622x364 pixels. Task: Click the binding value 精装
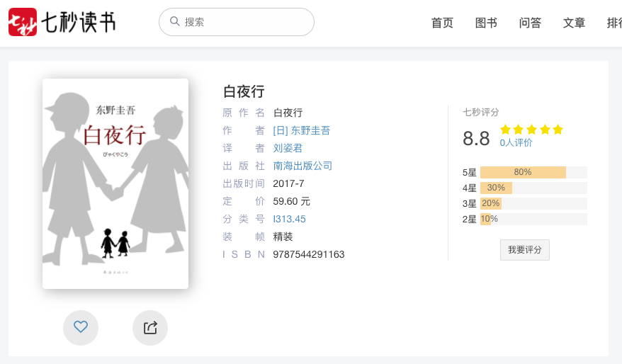click(x=283, y=237)
